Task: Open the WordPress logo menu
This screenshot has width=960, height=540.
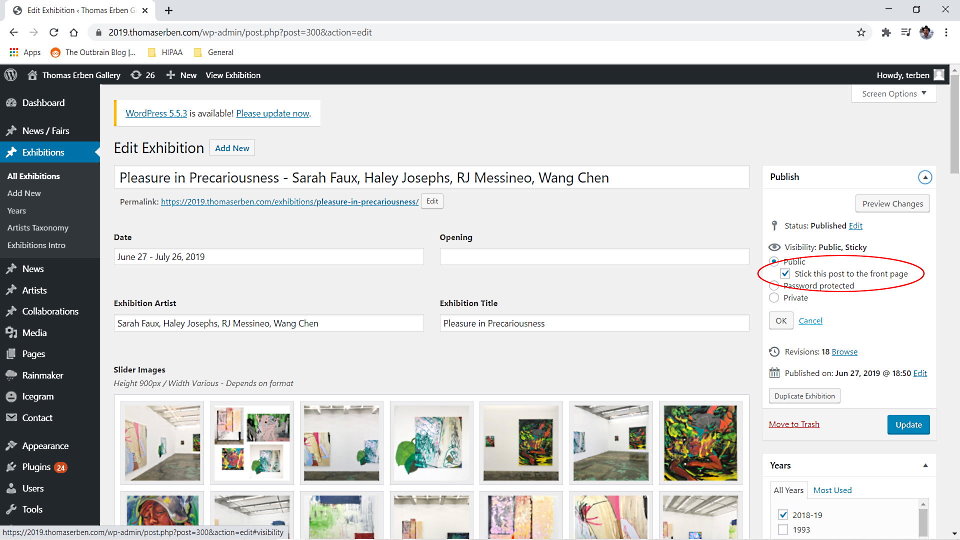Action: tap(10, 75)
